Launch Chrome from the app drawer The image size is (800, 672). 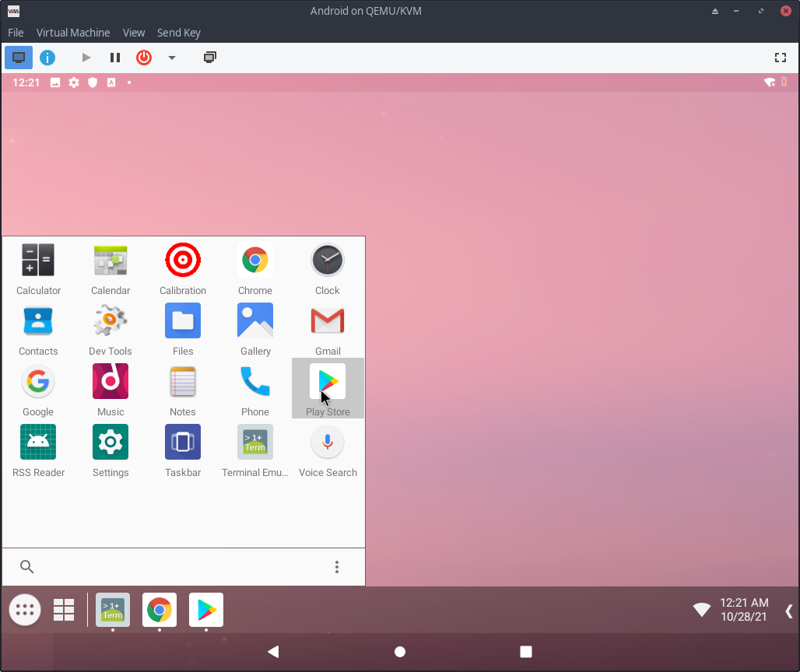(x=255, y=268)
